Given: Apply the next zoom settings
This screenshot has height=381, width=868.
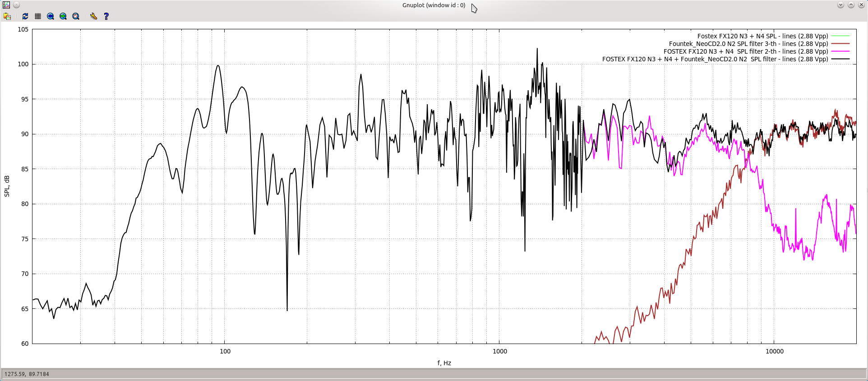Looking at the screenshot, I should (x=63, y=16).
